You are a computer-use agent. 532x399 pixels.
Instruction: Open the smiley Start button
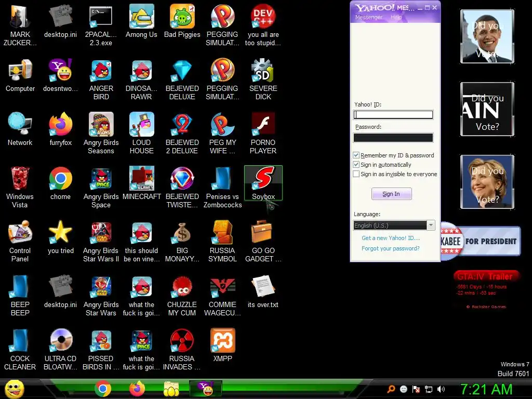pyautogui.click(x=15, y=389)
